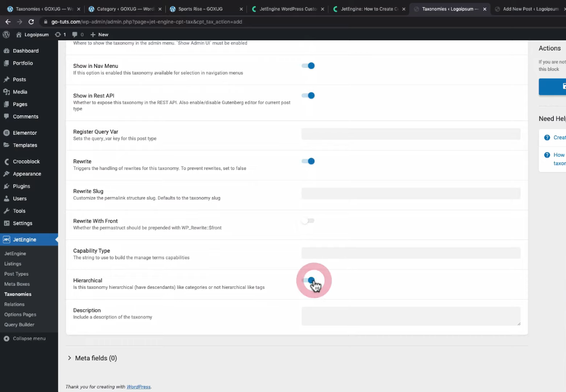Image resolution: width=566 pixels, height=392 pixels.
Task: Click the WordPress logo in admin bar
Action: click(6, 35)
